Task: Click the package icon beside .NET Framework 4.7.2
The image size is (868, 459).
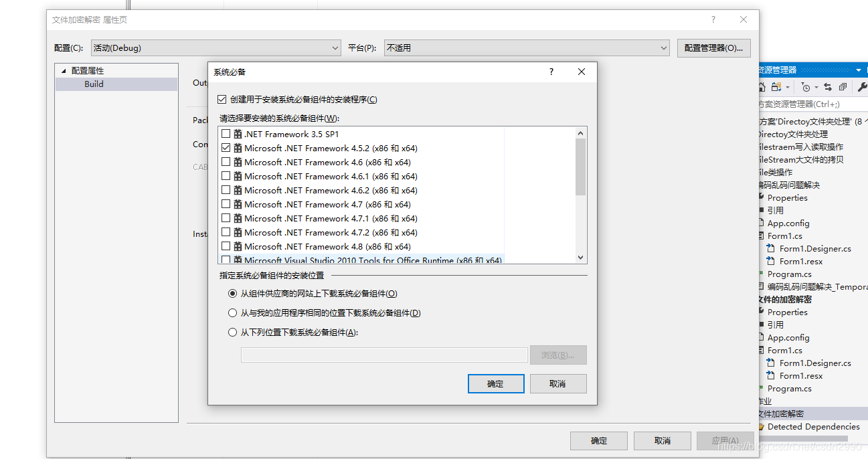Action: pyautogui.click(x=238, y=232)
